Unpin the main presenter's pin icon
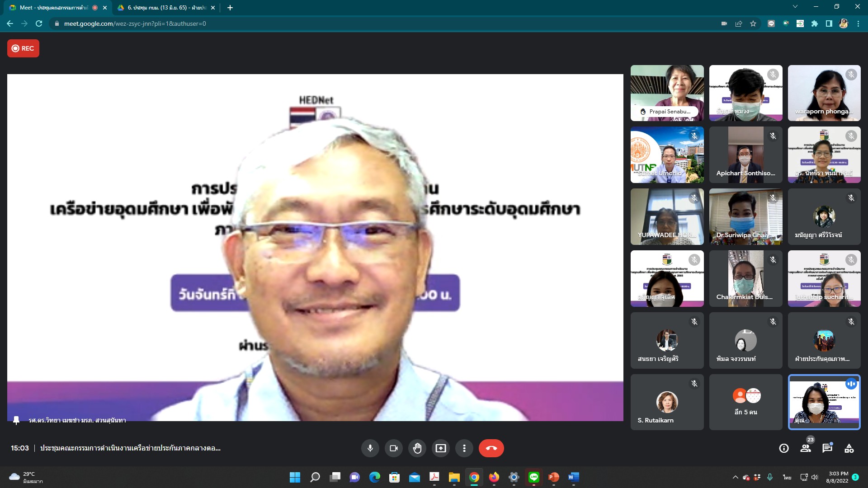The image size is (868, 488). pyautogui.click(x=16, y=420)
